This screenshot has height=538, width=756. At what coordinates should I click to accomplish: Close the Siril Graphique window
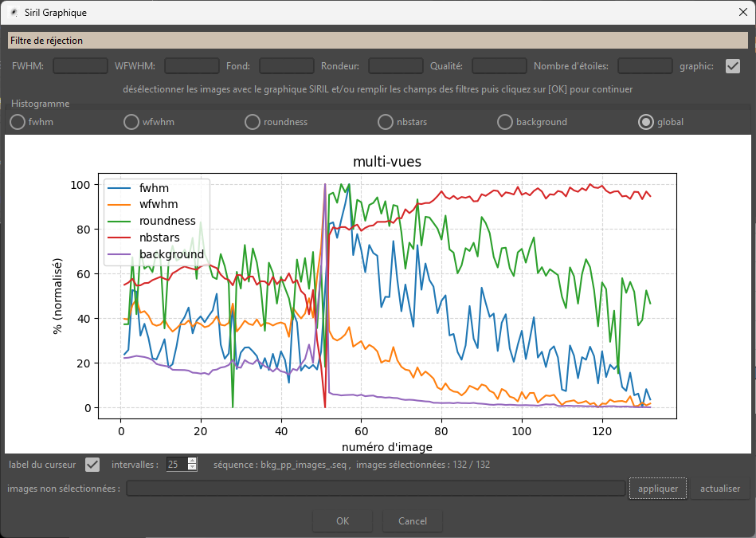743,13
